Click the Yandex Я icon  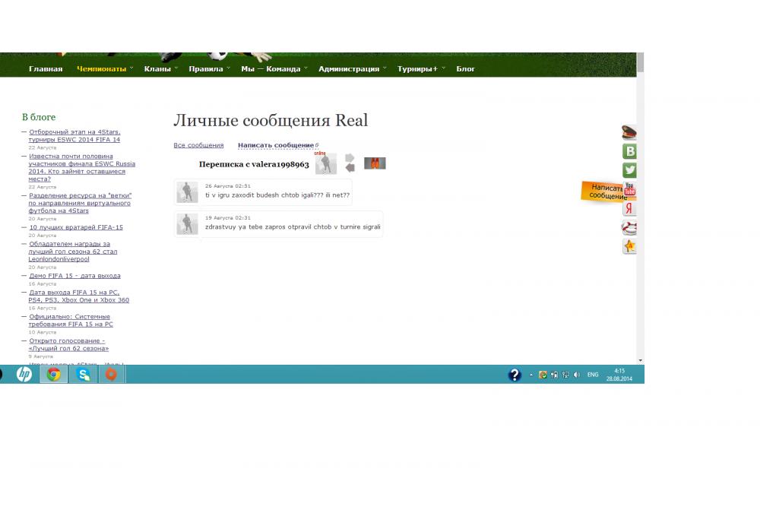(x=629, y=208)
